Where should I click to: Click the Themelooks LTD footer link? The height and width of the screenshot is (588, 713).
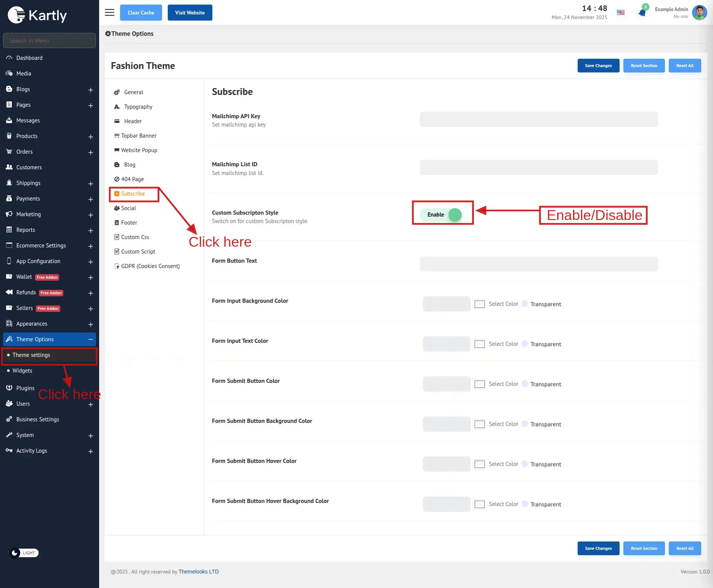click(199, 572)
